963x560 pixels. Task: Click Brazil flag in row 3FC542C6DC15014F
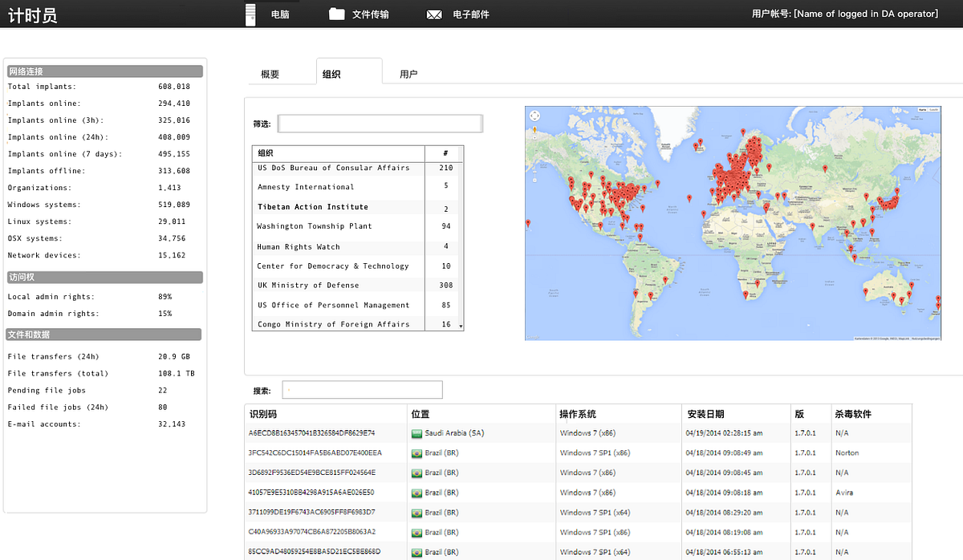pos(416,453)
